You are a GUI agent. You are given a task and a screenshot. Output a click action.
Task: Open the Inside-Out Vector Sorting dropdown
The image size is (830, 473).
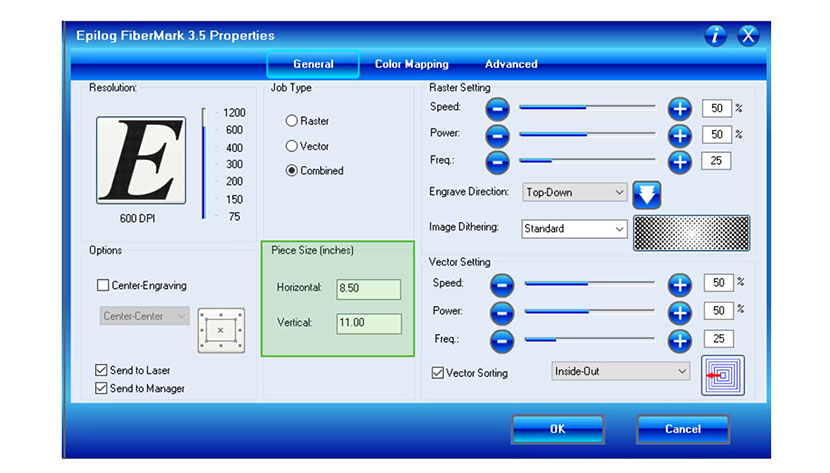(x=620, y=371)
